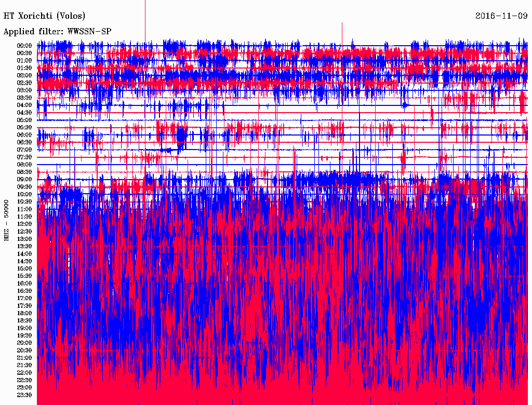Select the 01:30 time row label
Viewport: 532px width, 405px height.
pos(24,68)
